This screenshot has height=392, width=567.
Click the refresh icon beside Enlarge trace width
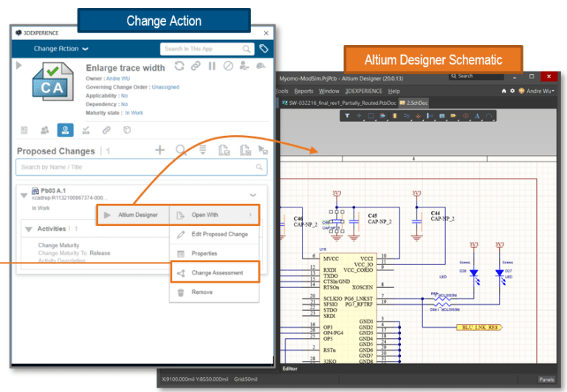pyautogui.click(x=179, y=66)
